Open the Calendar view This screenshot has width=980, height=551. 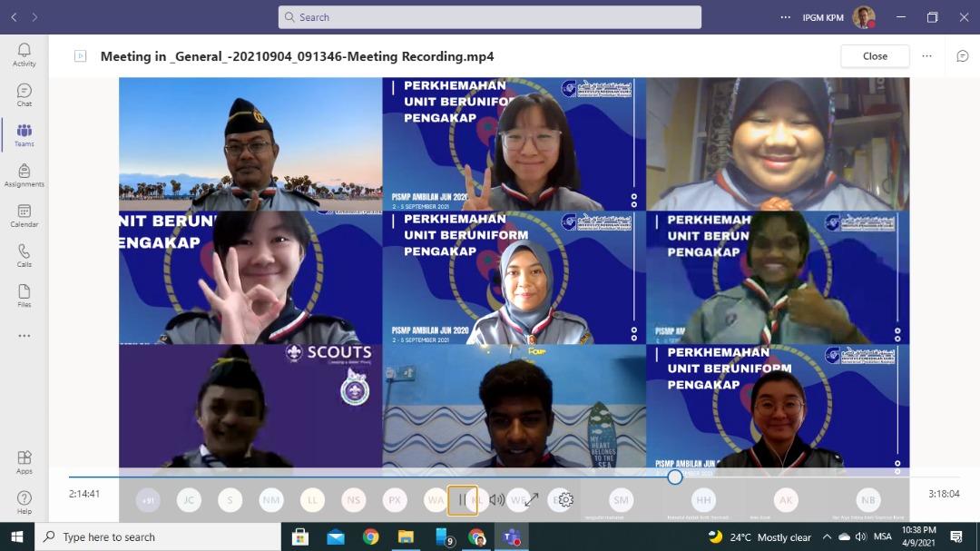tap(24, 215)
